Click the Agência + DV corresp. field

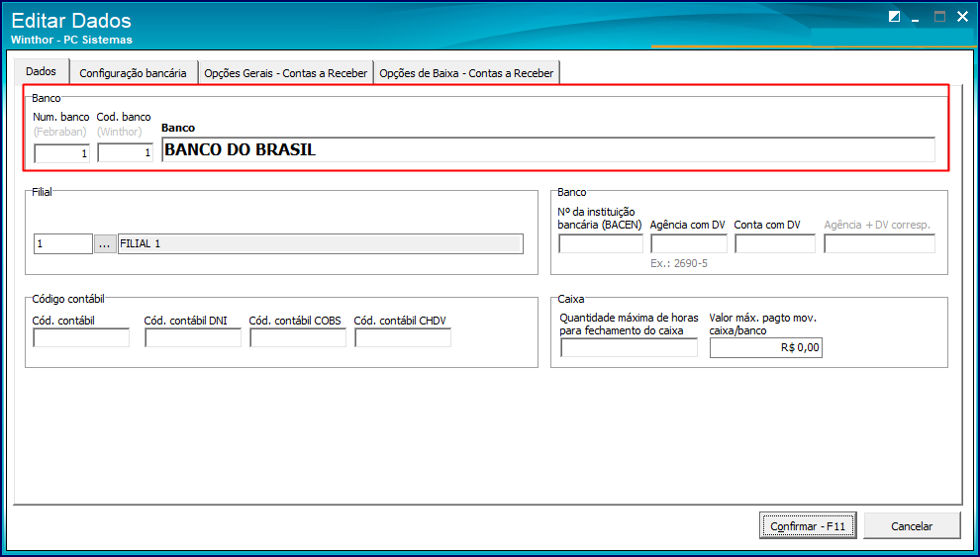pos(879,244)
